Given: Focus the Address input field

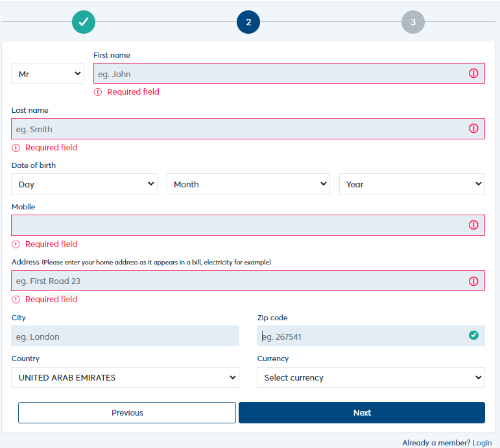Looking at the screenshot, I should (248, 281).
